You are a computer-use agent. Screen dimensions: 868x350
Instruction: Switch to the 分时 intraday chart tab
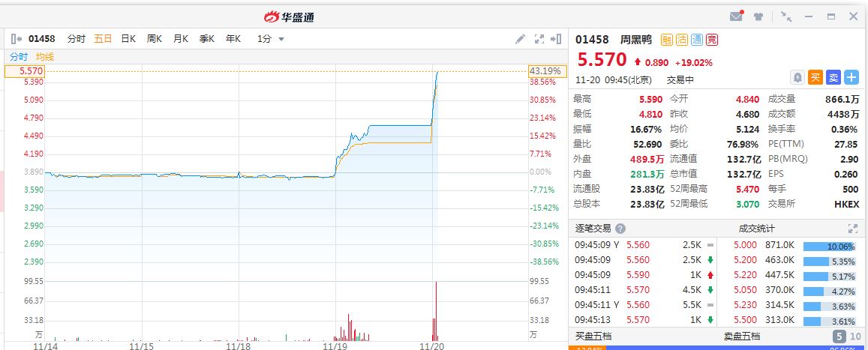coord(77,39)
